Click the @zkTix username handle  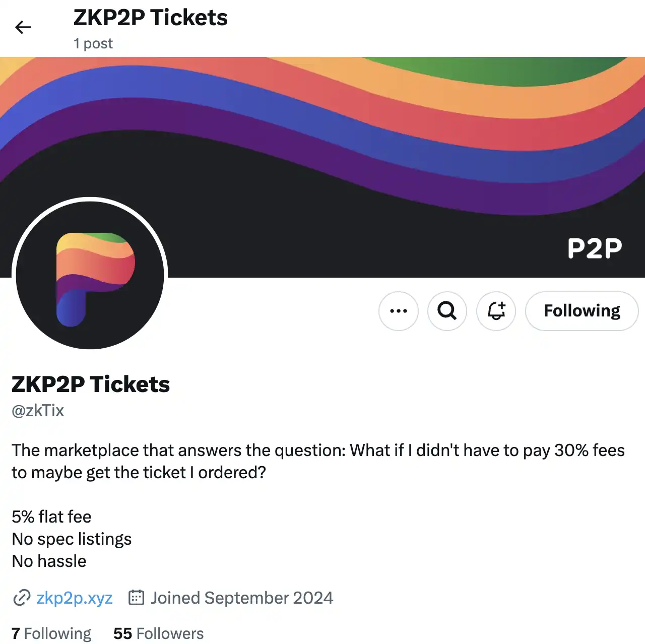pyautogui.click(x=38, y=411)
